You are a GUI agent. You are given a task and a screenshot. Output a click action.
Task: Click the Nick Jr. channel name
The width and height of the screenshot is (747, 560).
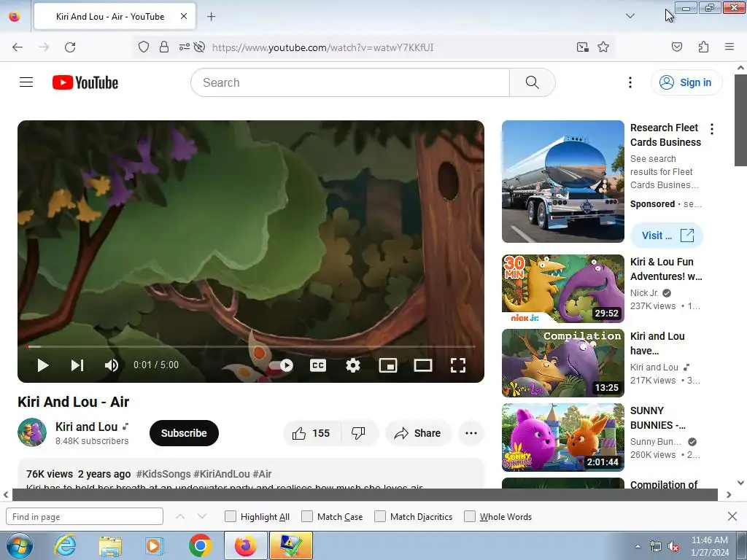pos(644,293)
